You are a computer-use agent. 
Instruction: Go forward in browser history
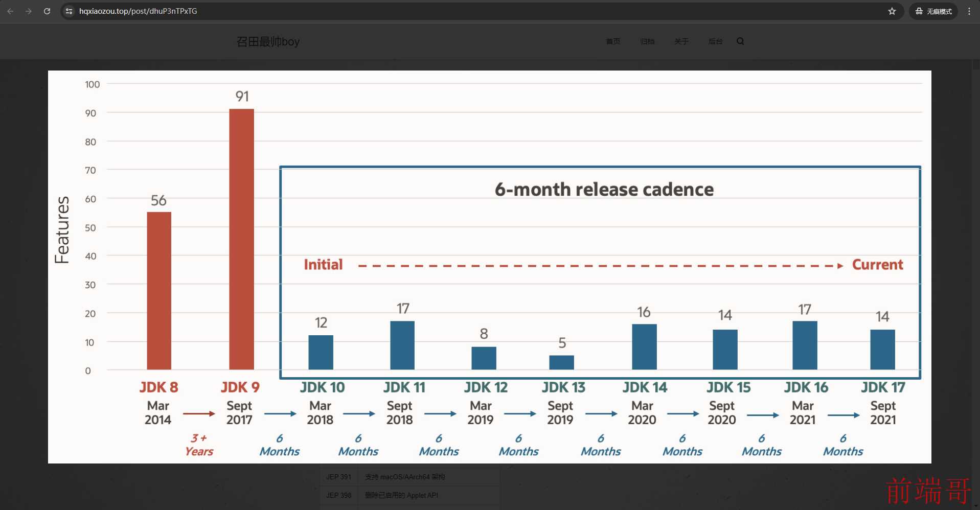coord(29,11)
